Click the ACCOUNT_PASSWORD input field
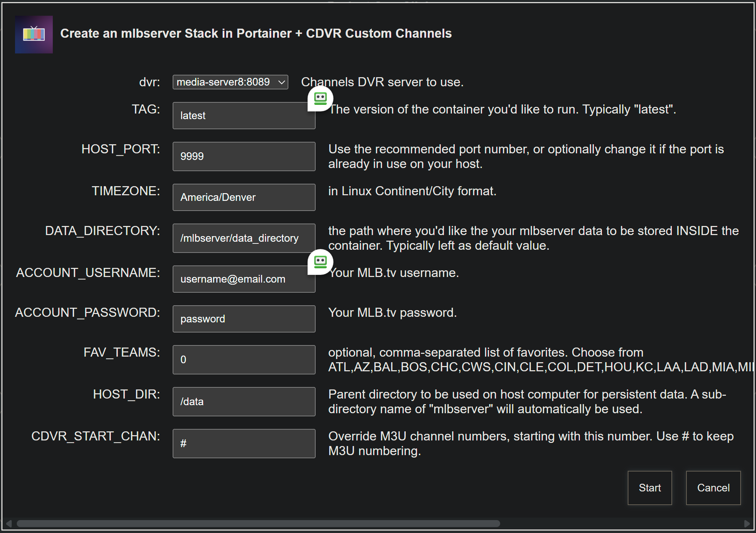Viewport: 756px width, 533px height. click(x=244, y=319)
